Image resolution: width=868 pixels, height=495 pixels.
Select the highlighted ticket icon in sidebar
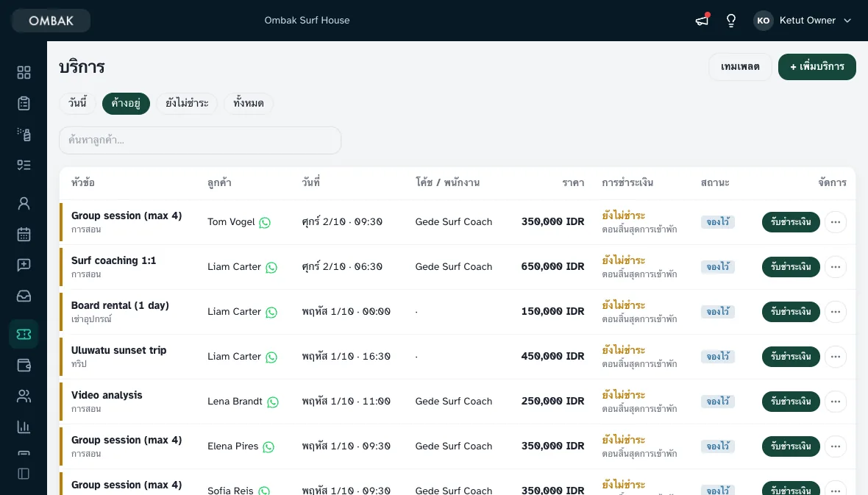pyautogui.click(x=24, y=334)
